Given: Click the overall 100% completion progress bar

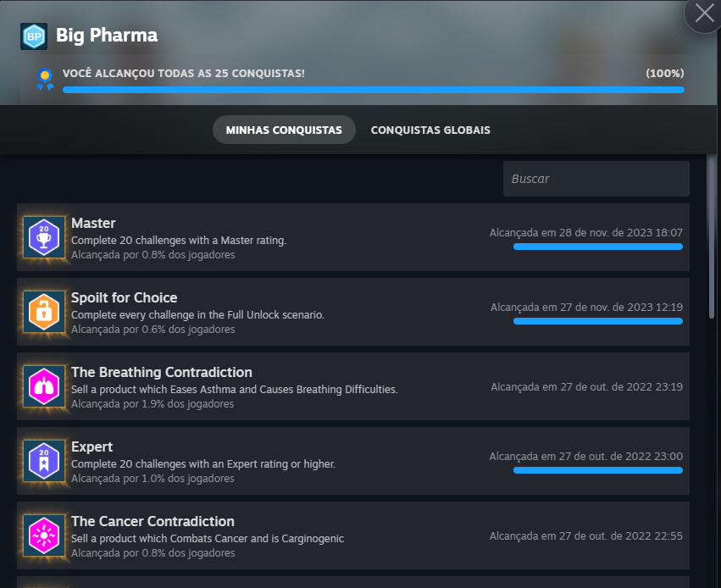Looking at the screenshot, I should coord(373,89).
